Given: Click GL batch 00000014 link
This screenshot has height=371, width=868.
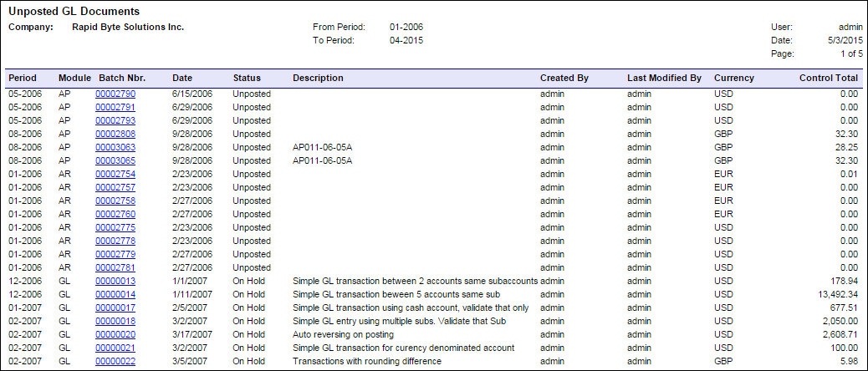Looking at the screenshot, I should click(115, 295).
